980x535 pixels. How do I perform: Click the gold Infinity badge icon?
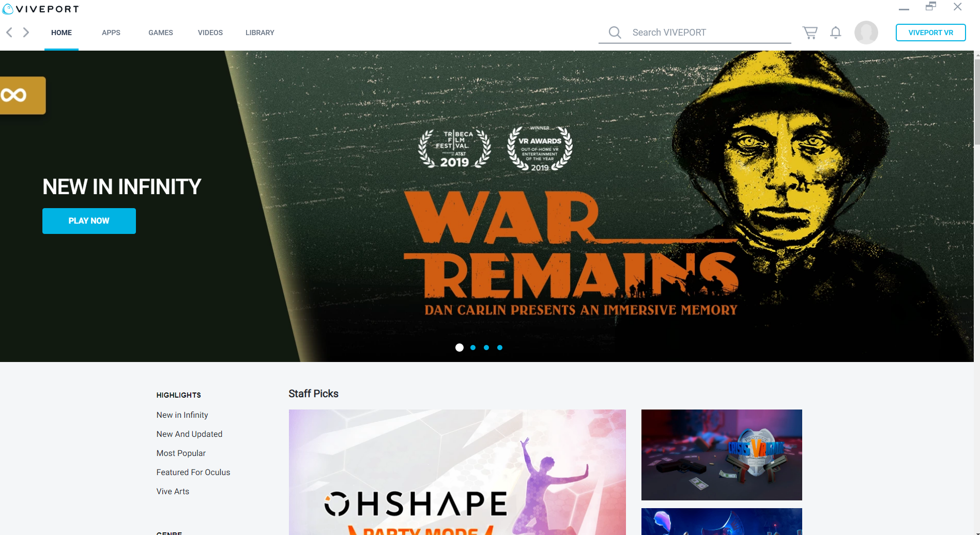coord(21,96)
